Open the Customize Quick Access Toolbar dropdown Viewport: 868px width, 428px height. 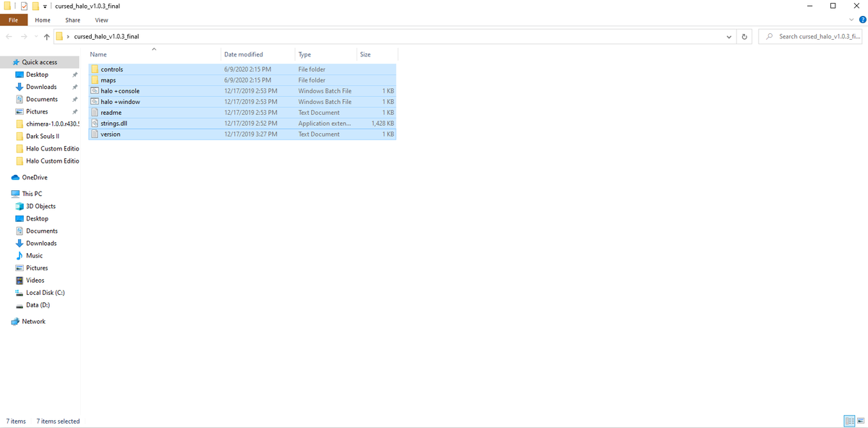45,6
